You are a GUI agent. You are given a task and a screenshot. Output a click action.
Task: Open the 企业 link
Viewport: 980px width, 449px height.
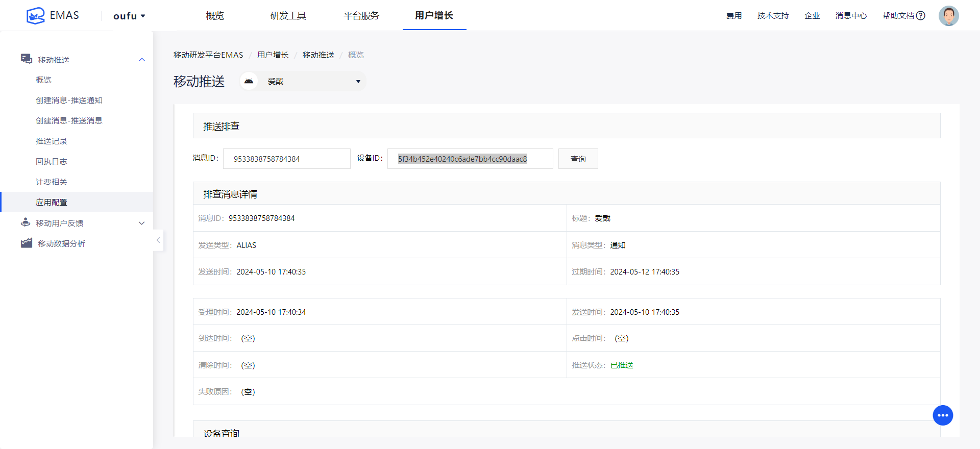pyautogui.click(x=812, y=16)
